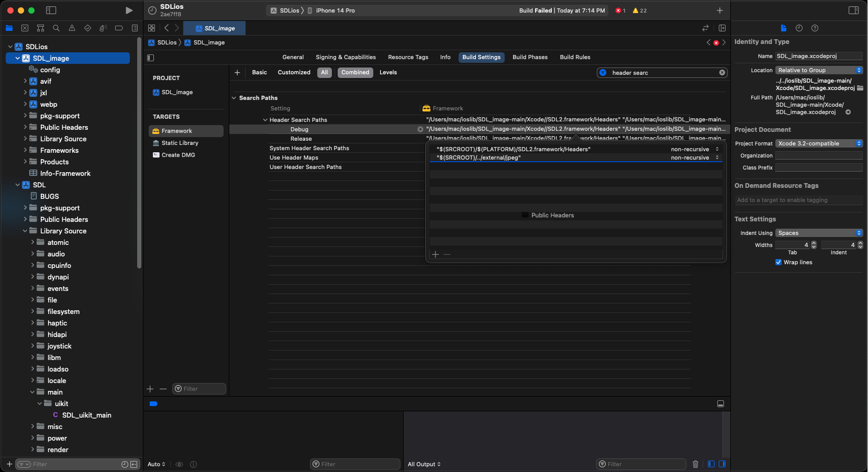This screenshot has height=472, width=868.
Task: Open the issue navigator warning icon
Action: [72, 28]
